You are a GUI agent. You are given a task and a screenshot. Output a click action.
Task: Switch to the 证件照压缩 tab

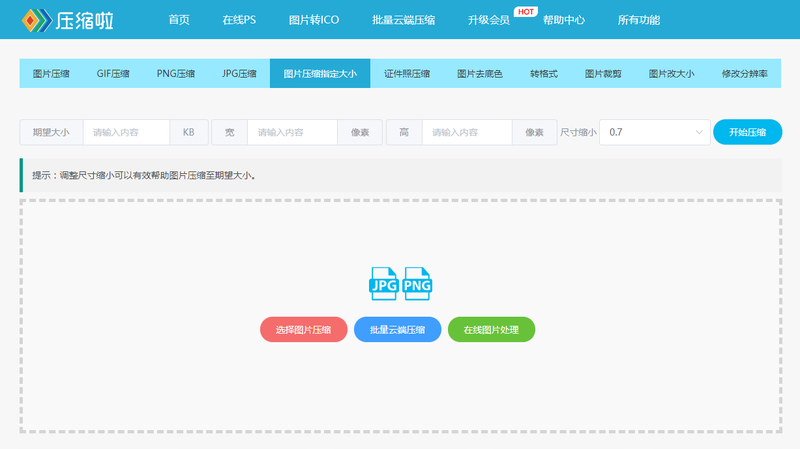pyautogui.click(x=407, y=73)
